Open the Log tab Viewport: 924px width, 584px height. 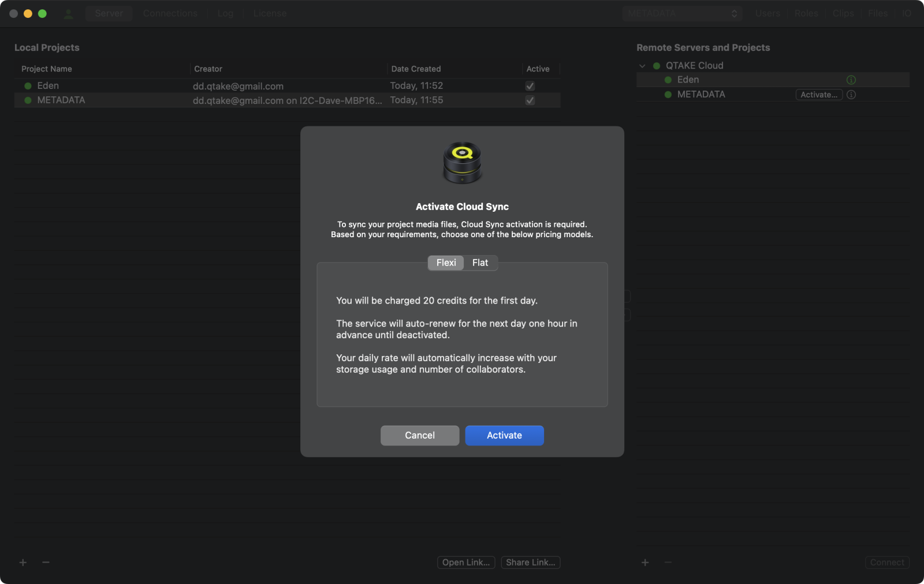click(x=225, y=13)
